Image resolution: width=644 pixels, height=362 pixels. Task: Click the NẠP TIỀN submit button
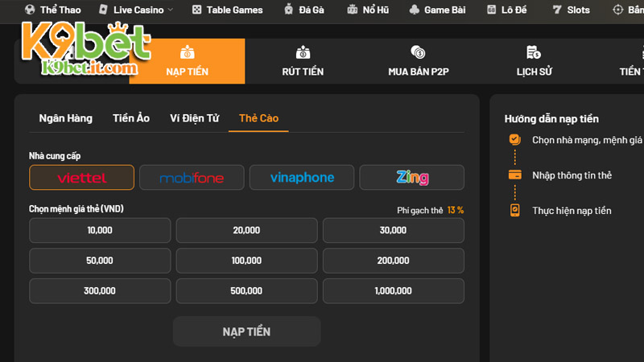click(x=246, y=331)
